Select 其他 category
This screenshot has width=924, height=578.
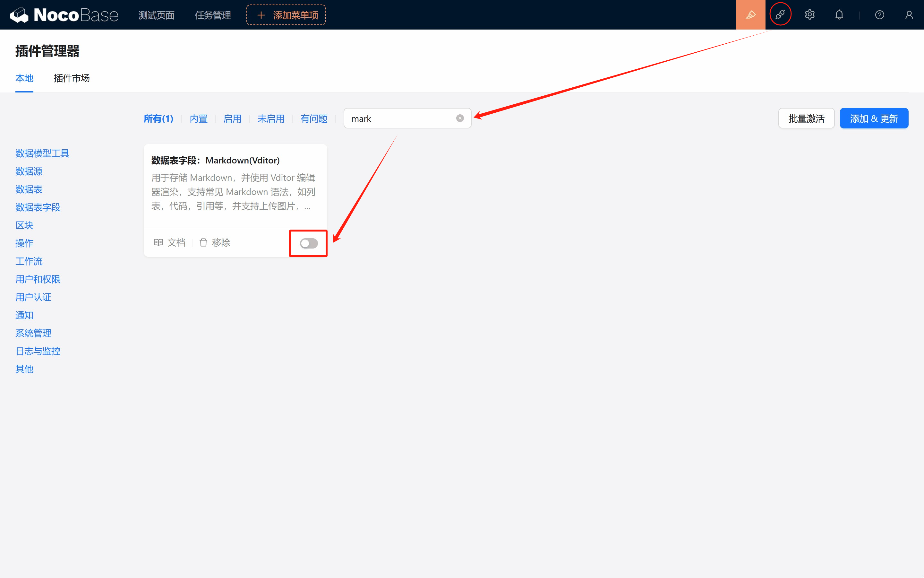[x=24, y=369]
